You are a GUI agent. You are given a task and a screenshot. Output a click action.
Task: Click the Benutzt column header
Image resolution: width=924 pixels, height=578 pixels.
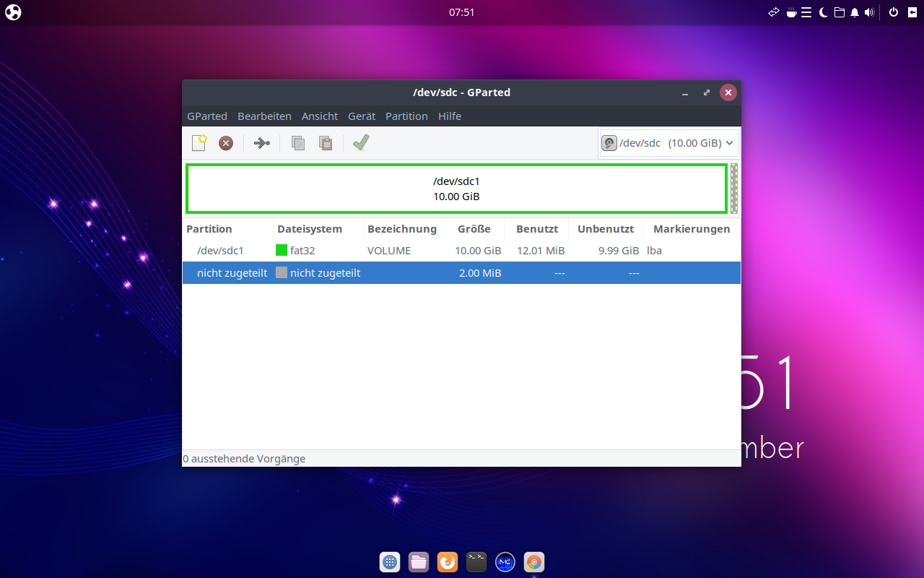click(537, 229)
